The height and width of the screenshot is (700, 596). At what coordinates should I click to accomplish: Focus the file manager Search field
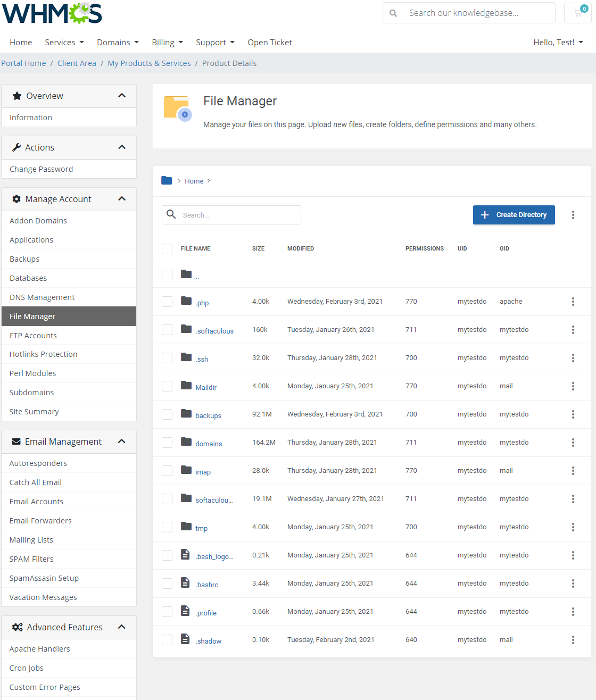231,215
